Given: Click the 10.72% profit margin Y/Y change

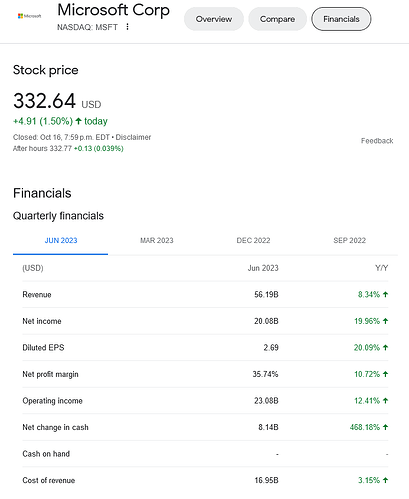Looking at the screenshot, I should click(371, 374).
